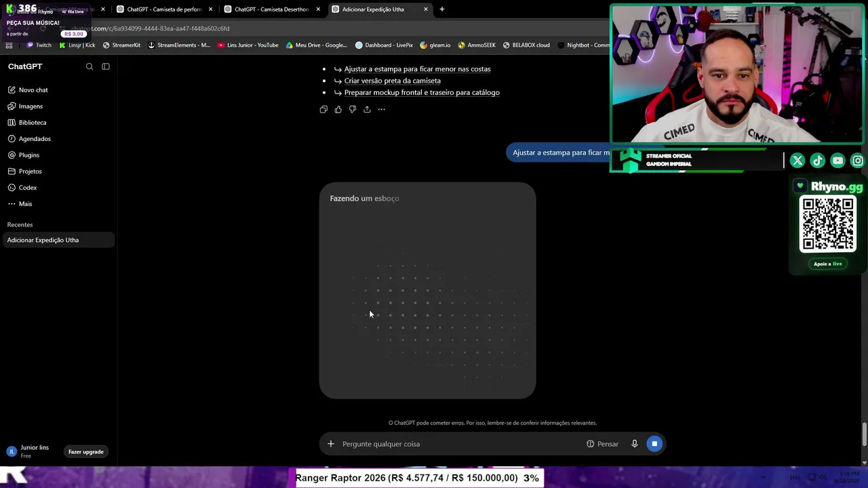Start a Novo chat from the sidebar

tap(59, 90)
